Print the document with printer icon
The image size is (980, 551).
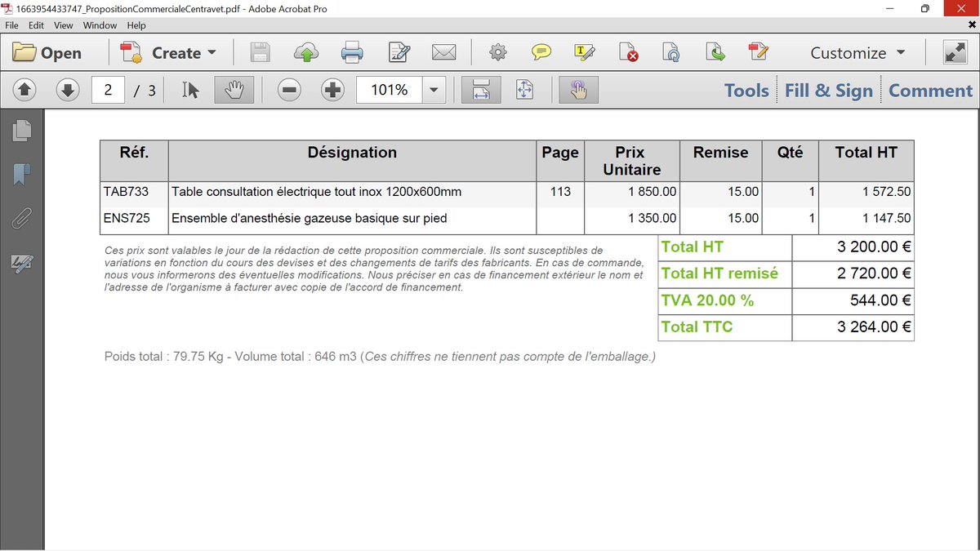352,53
